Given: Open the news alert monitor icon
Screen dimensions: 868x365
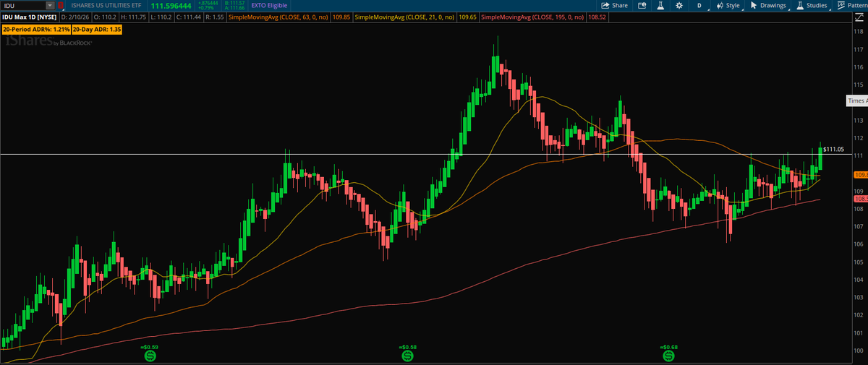Looking at the screenshot, I should tap(642, 5).
